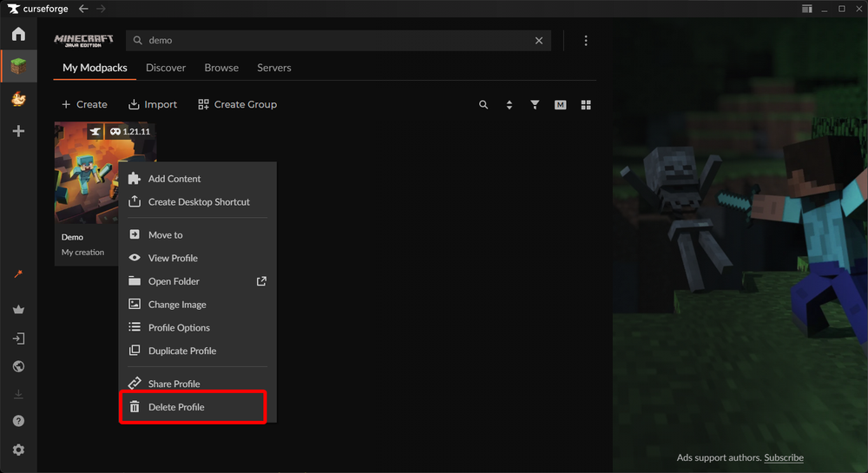
Task: Navigate forward with the right arrow
Action: tap(101, 9)
